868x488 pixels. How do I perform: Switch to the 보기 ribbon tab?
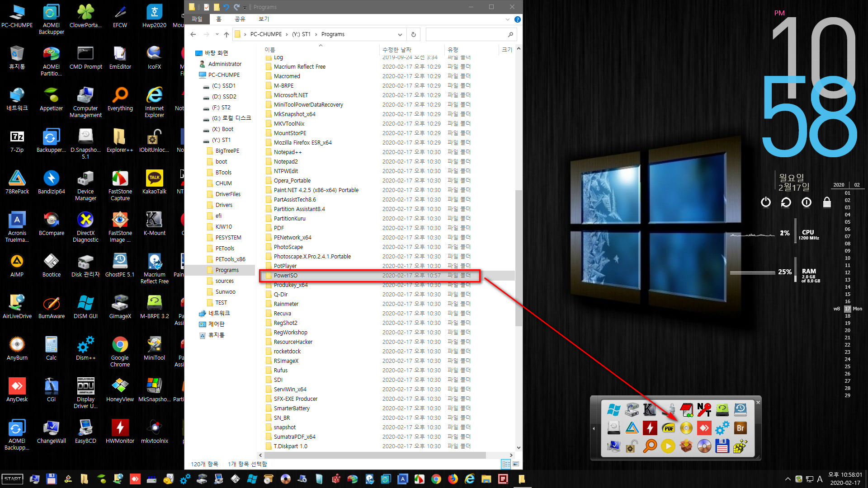point(264,19)
